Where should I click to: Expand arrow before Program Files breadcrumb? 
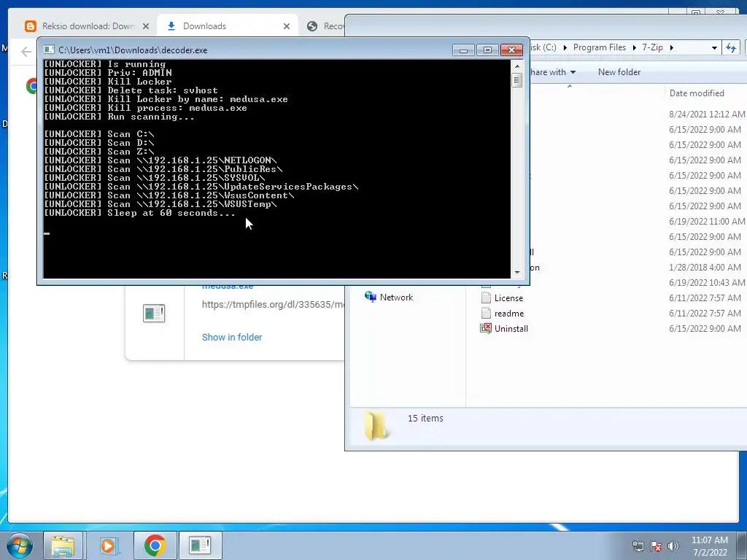click(x=565, y=47)
